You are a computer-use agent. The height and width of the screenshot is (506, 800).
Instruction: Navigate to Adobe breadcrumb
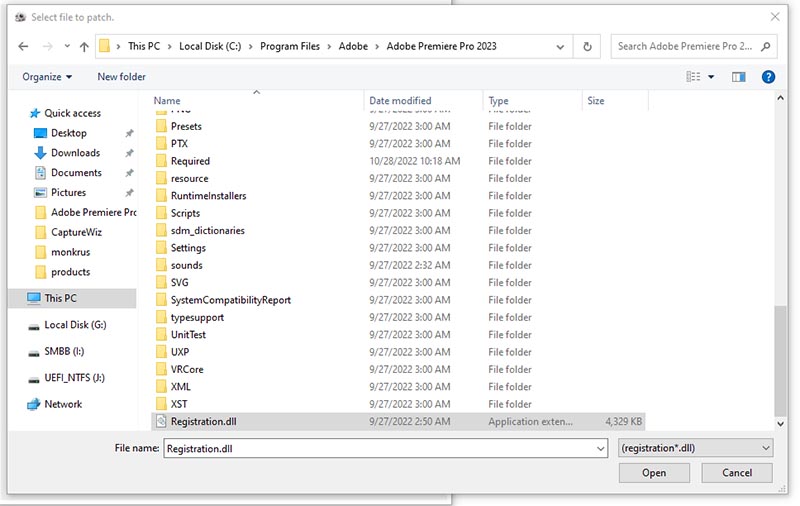353,46
